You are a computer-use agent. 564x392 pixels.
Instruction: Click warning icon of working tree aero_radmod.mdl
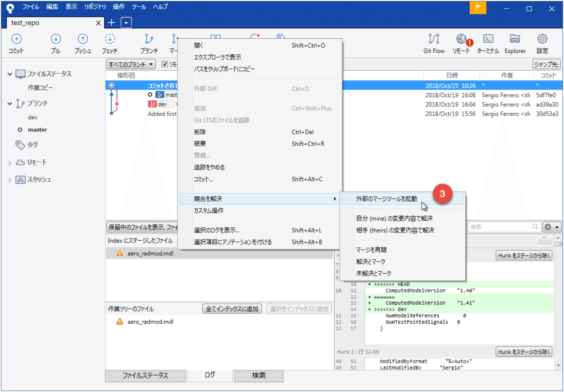119,322
